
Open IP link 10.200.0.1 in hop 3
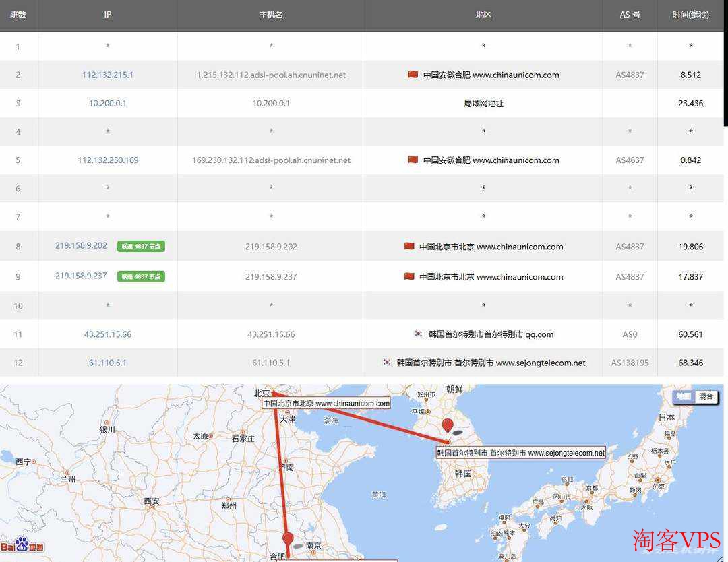[x=108, y=103]
